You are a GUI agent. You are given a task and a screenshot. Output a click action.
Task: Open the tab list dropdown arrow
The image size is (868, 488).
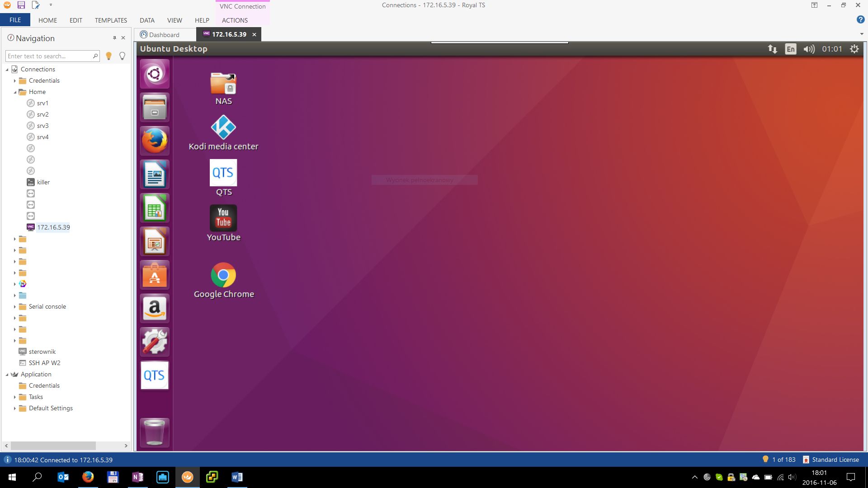[x=861, y=34]
